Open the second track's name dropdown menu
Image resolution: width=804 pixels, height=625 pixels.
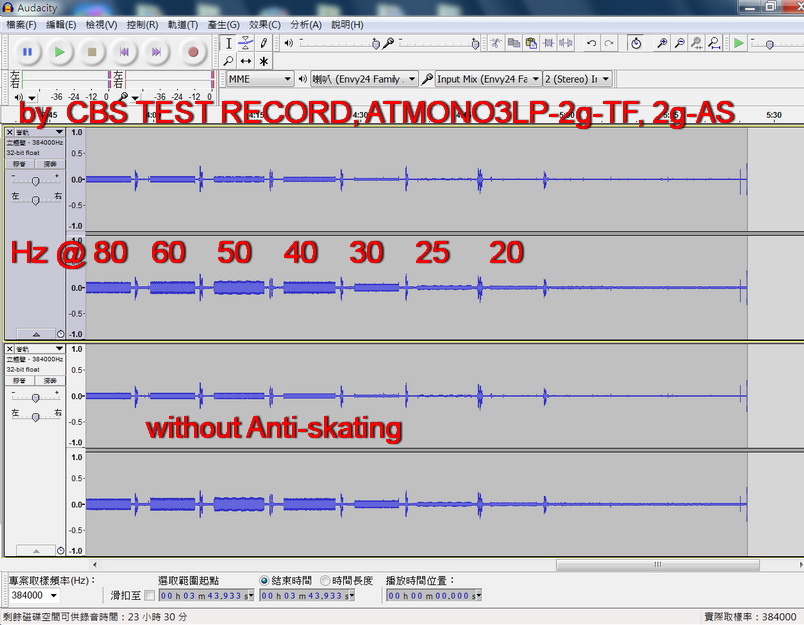click(x=39, y=349)
